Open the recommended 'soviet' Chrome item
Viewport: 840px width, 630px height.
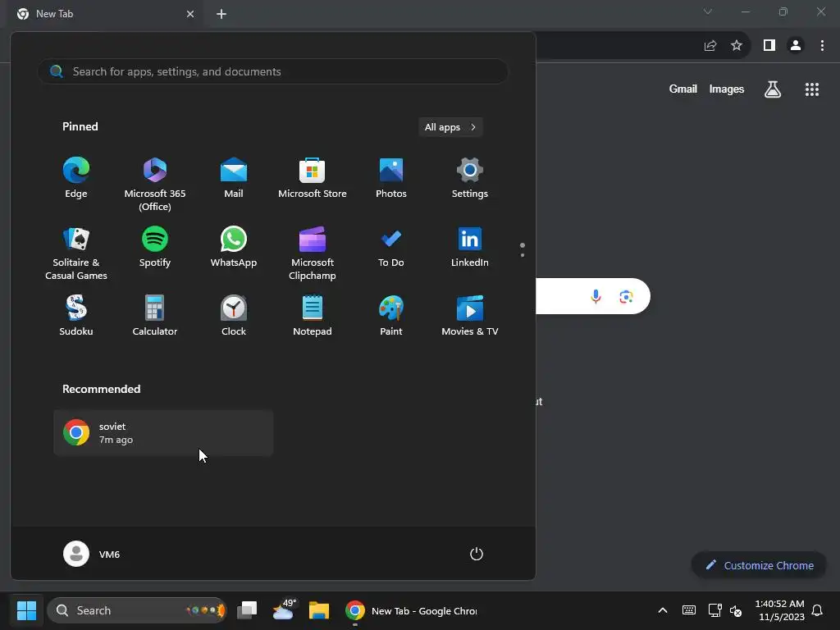[163, 433]
